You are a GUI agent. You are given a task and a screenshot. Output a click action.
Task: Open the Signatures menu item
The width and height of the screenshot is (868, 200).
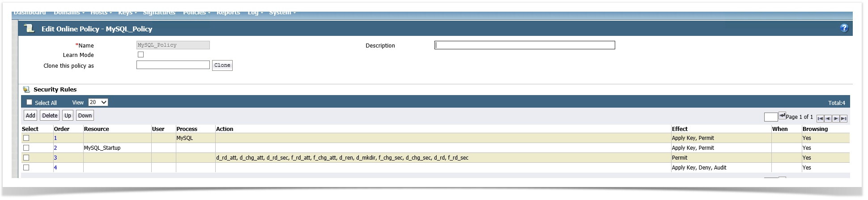click(x=159, y=13)
